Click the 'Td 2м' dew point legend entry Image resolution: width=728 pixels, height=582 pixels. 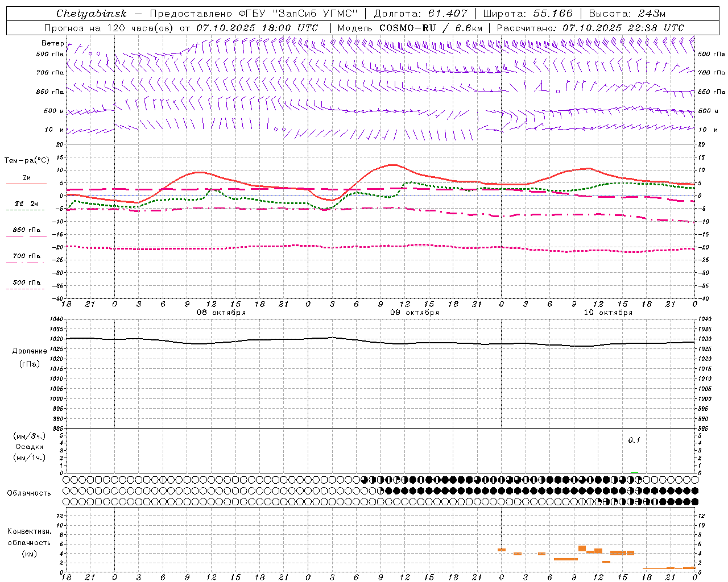(27, 203)
